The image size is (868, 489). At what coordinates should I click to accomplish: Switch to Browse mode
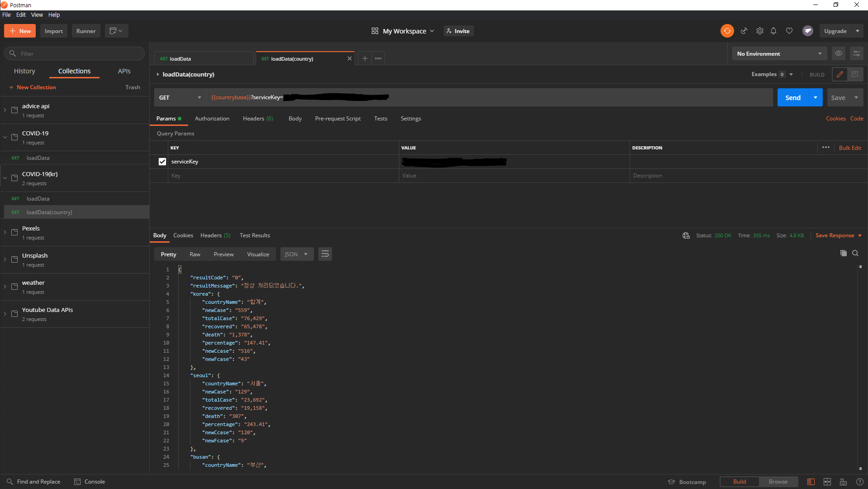tap(778, 482)
